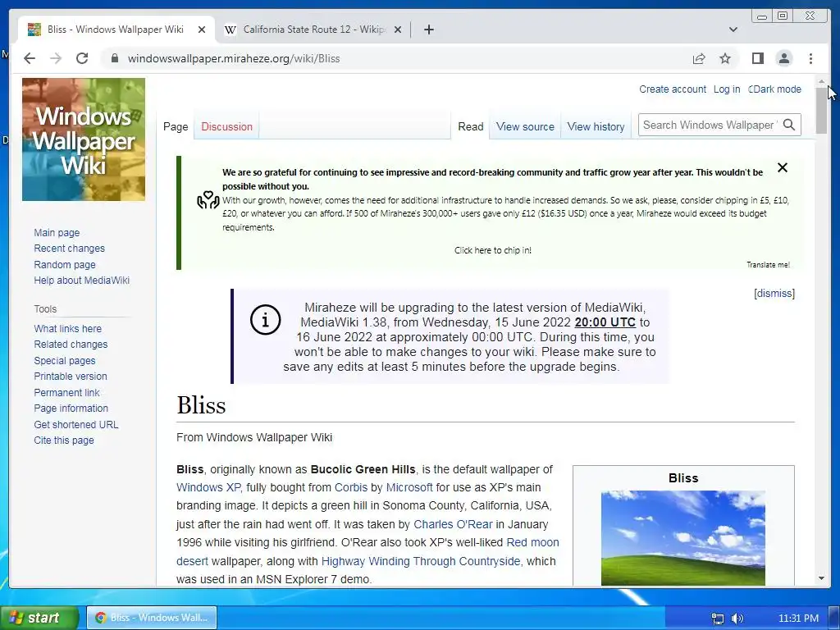Click Related changes tool link
Image resolution: width=840 pixels, height=630 pixels.
pos(71,345)
